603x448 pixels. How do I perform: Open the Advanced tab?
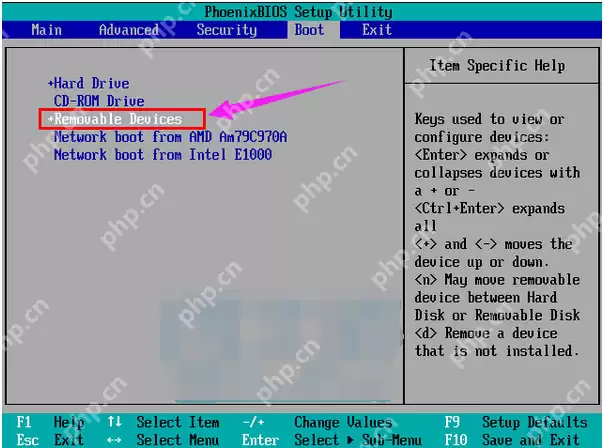click(x=128, y=30)
